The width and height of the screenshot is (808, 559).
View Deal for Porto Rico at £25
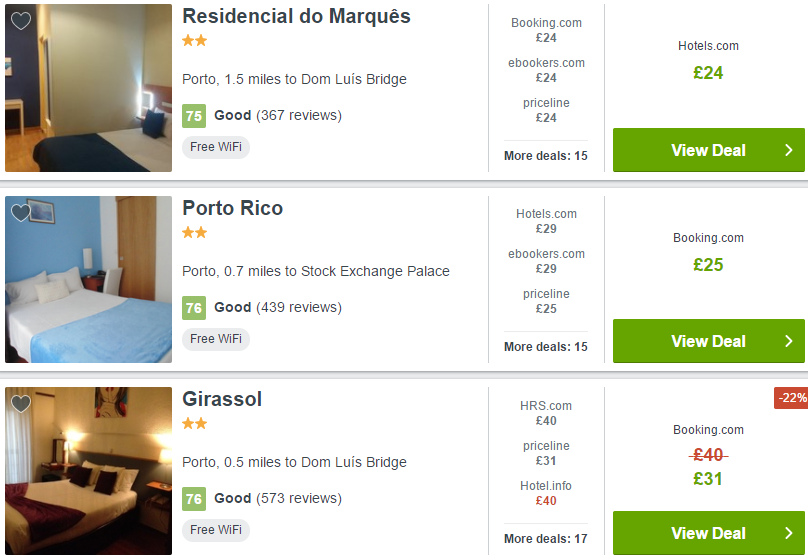tap(708, 341)
